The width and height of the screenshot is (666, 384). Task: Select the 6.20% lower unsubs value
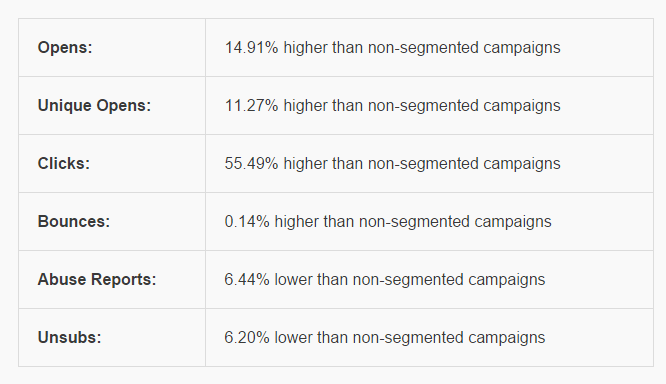tap(385, 338)
